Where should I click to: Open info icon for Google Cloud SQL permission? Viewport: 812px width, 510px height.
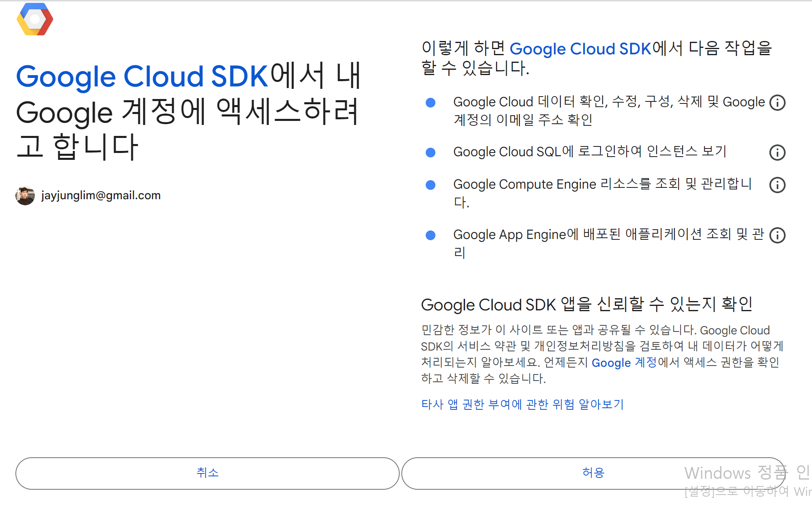click(777, 153)
